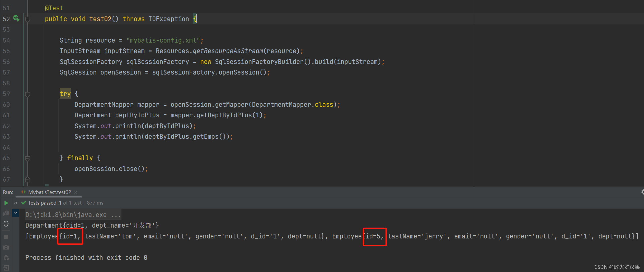Click the Department{did=1 output line

(92, 225)
